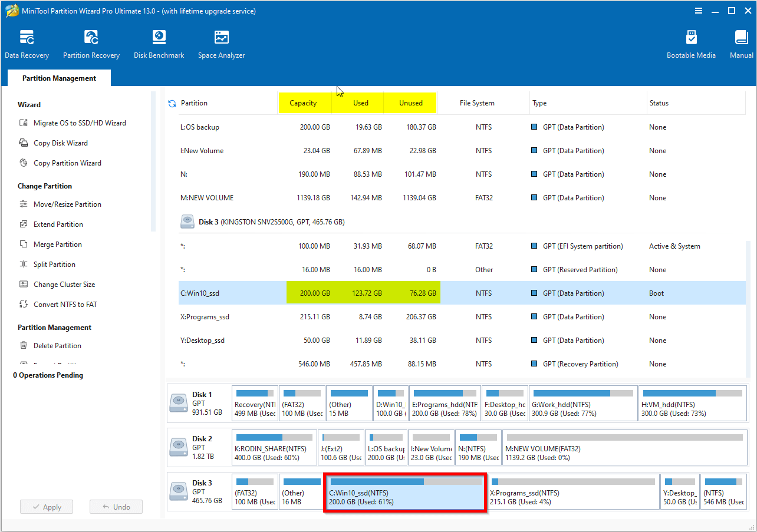Click Disk 3 KINGSTON header row
This screenshot has height=532, width=757.
[x=462, y=222]
